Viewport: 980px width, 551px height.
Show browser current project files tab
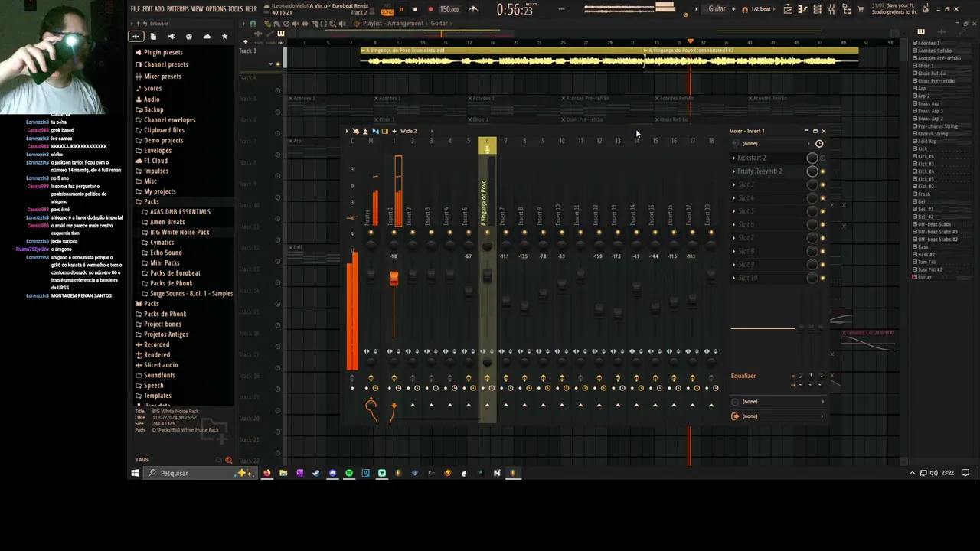153,36
